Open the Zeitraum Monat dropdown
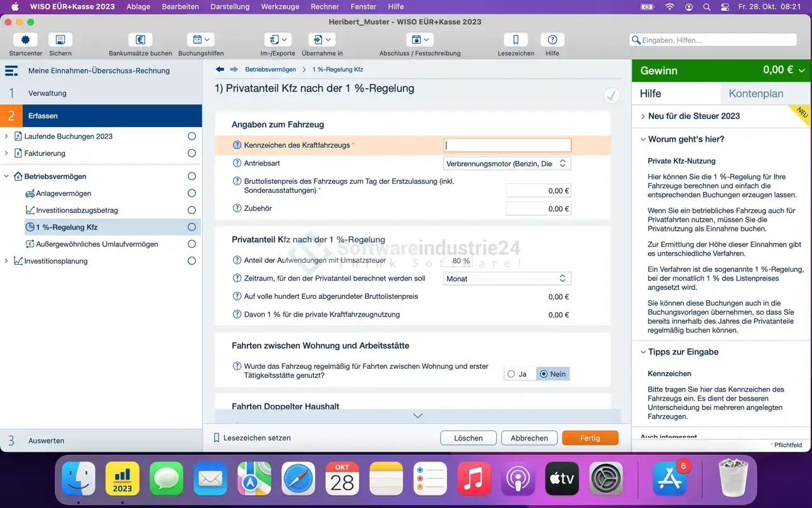812x508 pixels. point(507,279)
